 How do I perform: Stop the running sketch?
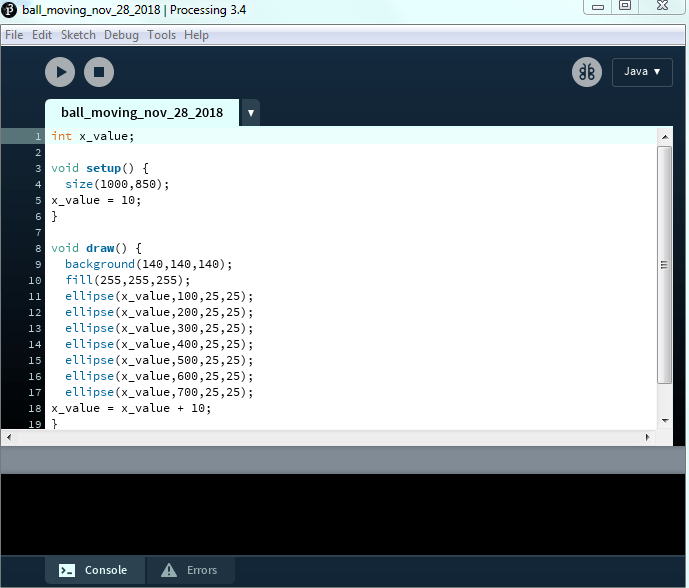click(x=98, y=72)
